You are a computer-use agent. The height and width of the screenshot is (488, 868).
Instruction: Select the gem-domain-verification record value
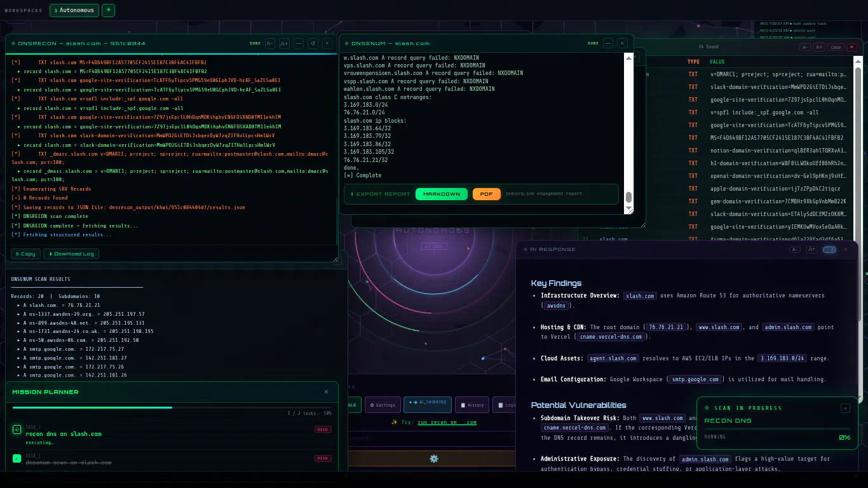(x=778, y=201)
